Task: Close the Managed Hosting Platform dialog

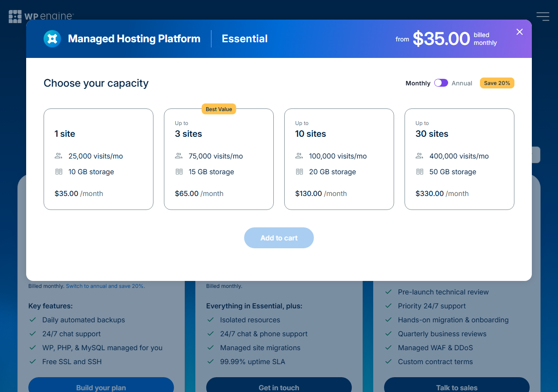Action: click(520, 32)
